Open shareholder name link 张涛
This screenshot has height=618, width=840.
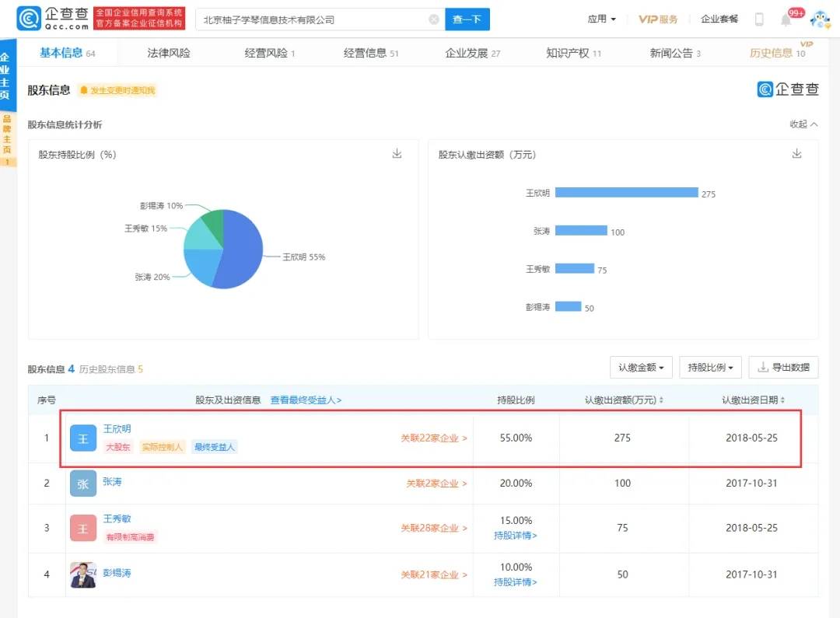click(112, 481)
